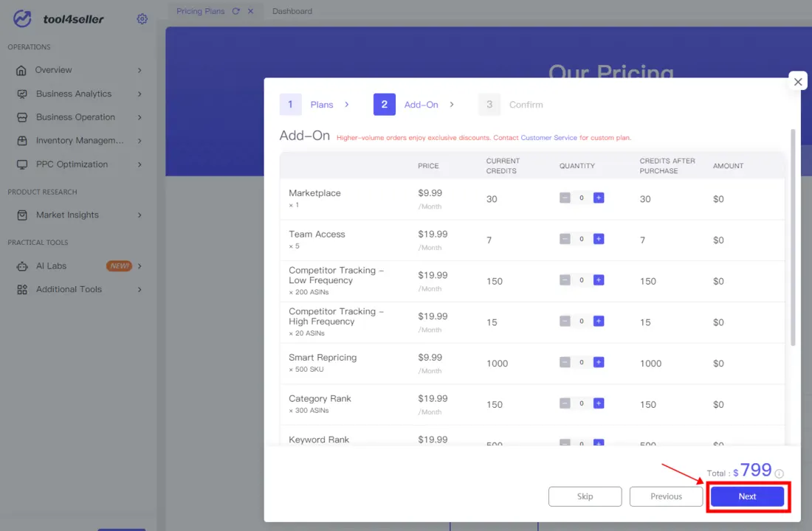Viewport: 812px width, 531px height.
Task: Switch to the Dashboard tab
Action: 292,11
